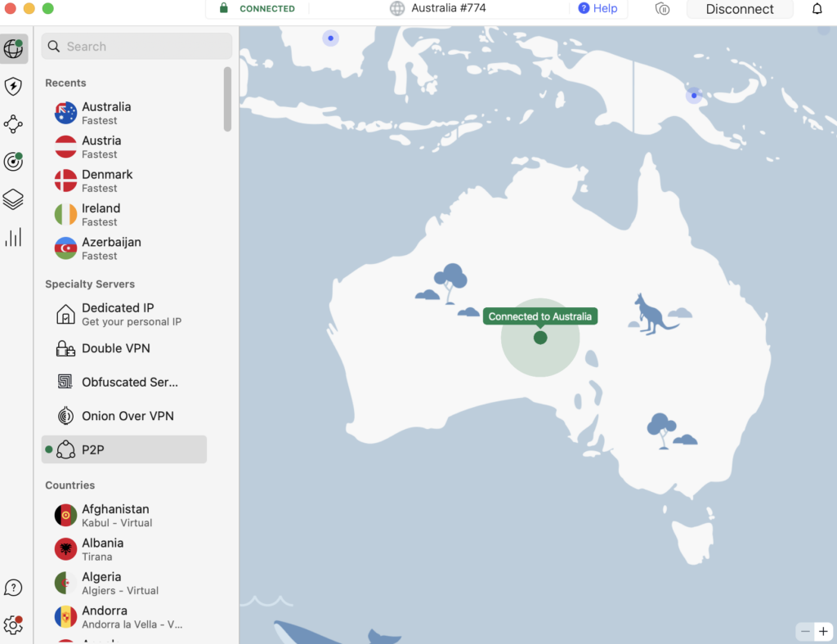Screen dimensions: 837x644
Task: Select Denmark from Recents
Action: click(x=124, y=181)
